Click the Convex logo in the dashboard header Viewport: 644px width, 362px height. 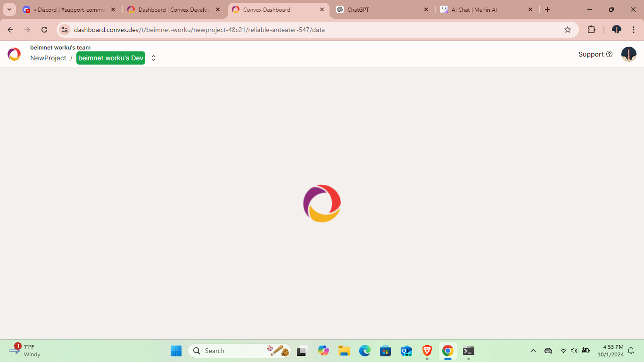14,54
